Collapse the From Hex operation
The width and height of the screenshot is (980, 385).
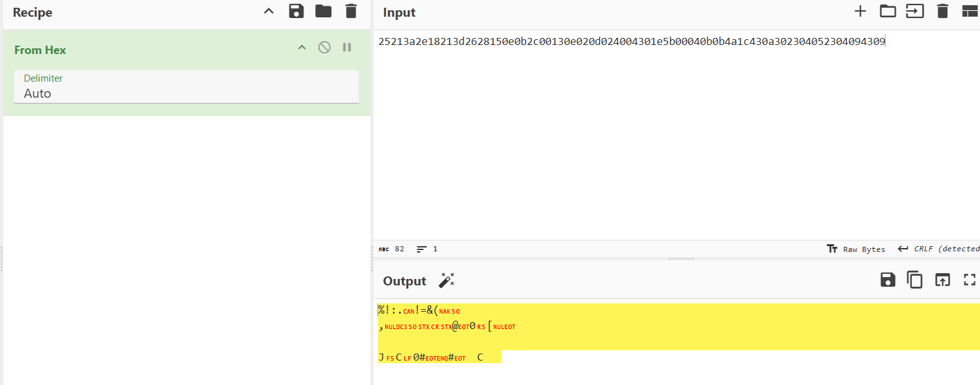302,47
